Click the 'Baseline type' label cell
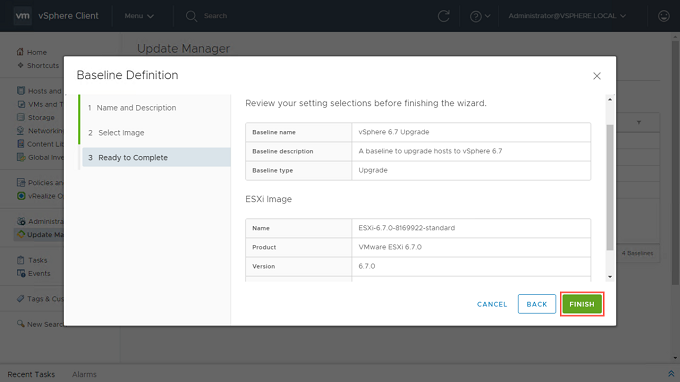Image resolution: width=680 pixels, height=382 pixels. 298,170
